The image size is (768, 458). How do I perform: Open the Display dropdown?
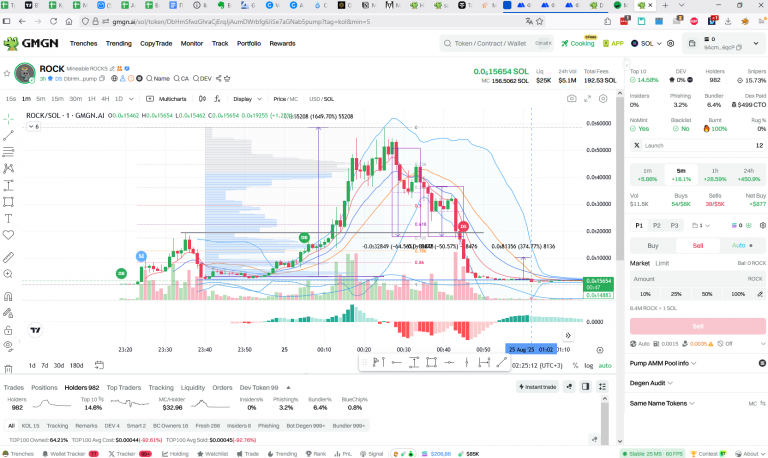[x=247, y=98]
